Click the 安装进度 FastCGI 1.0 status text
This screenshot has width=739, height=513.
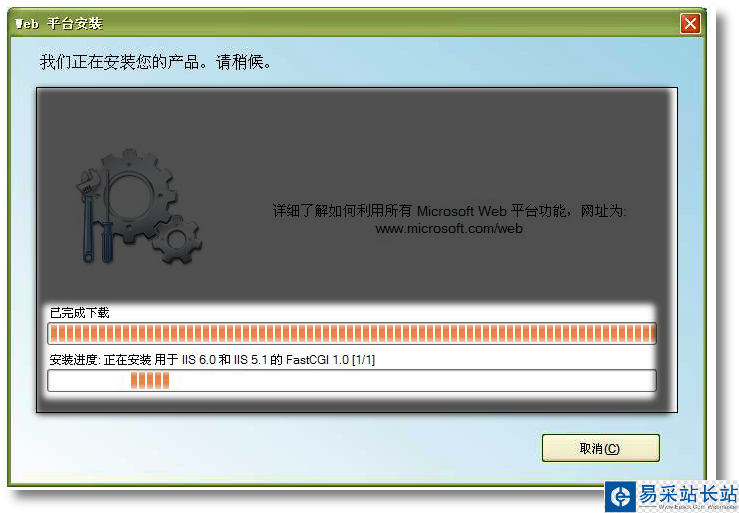(212, 360)
